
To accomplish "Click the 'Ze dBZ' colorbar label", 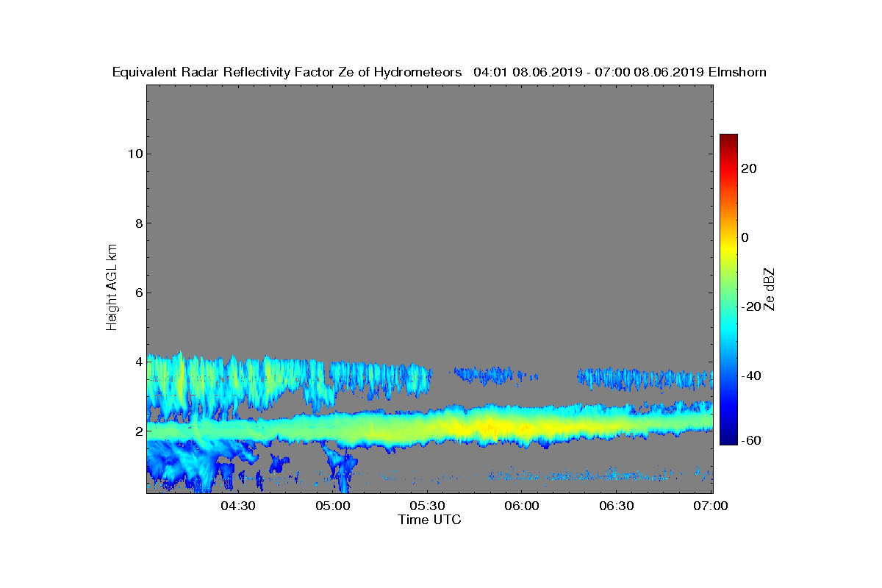I will coord(770,290).
